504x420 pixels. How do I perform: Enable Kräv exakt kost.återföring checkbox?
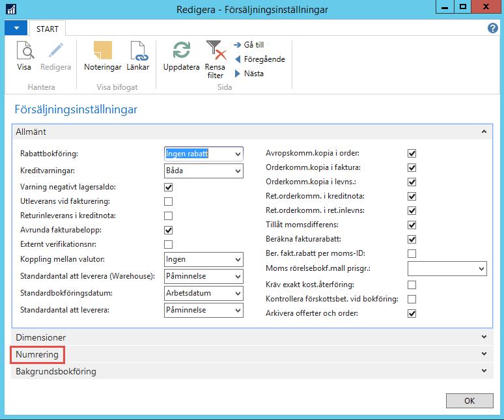412,285
